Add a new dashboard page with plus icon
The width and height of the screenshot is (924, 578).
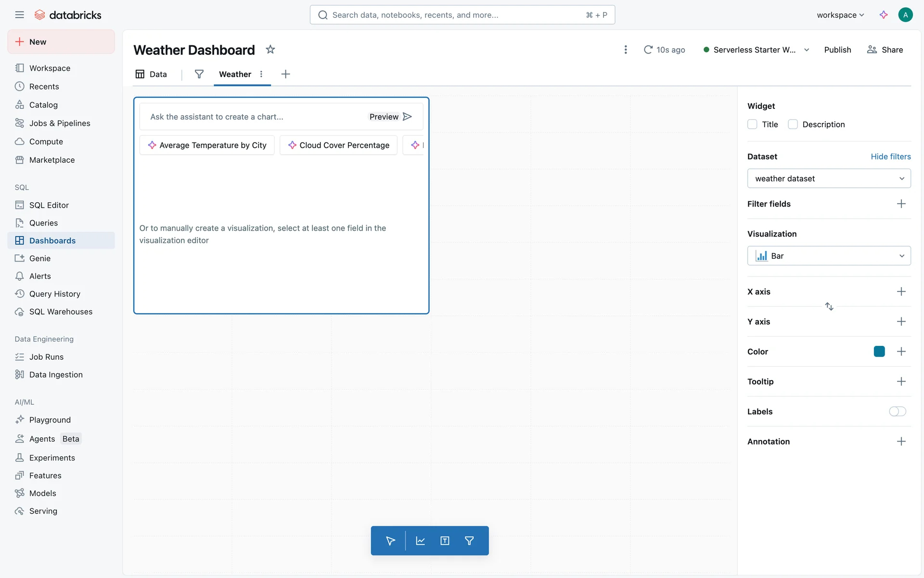point(285,74)
